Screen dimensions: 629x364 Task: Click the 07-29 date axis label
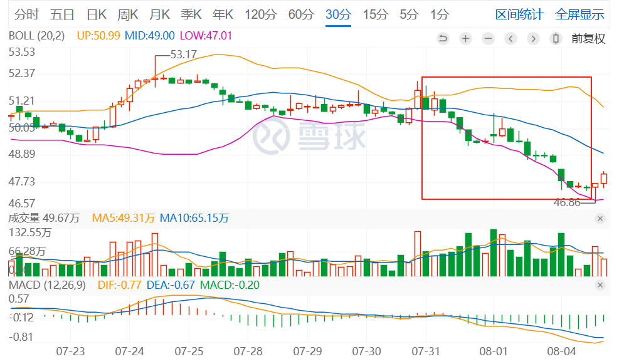tap(307, 351)
